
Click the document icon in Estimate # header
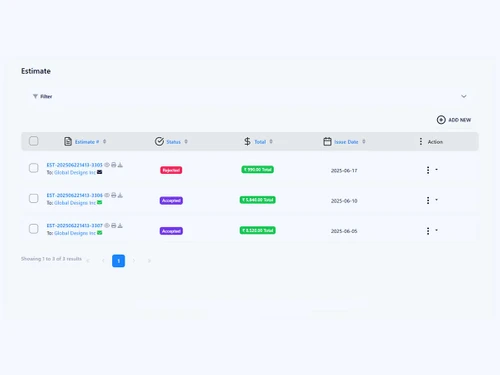[68, 141]
